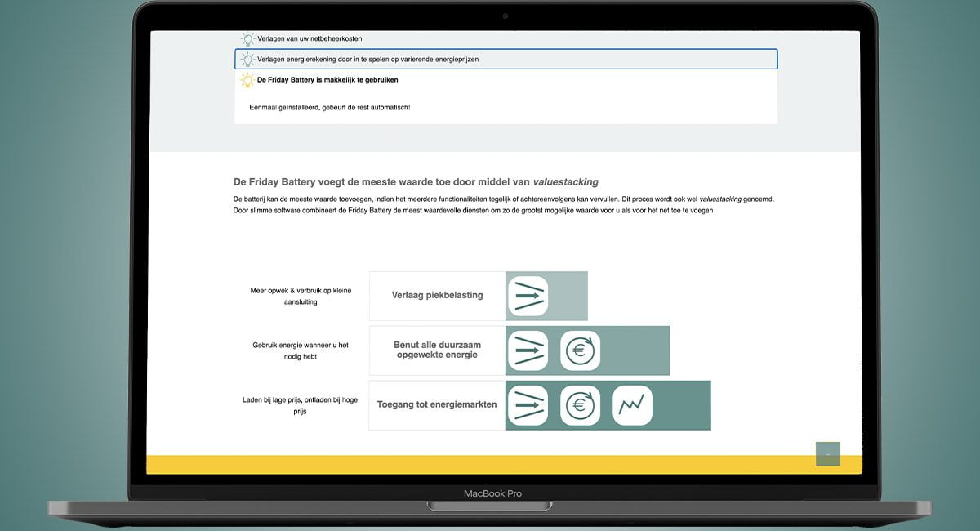
Task: Select the arrows icon next to Benut alle duurzaam
Action: coord(528,350)
